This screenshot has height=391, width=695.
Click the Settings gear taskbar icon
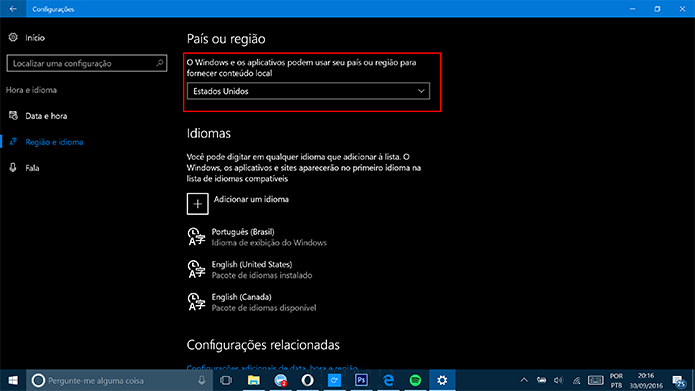(442, 380)
